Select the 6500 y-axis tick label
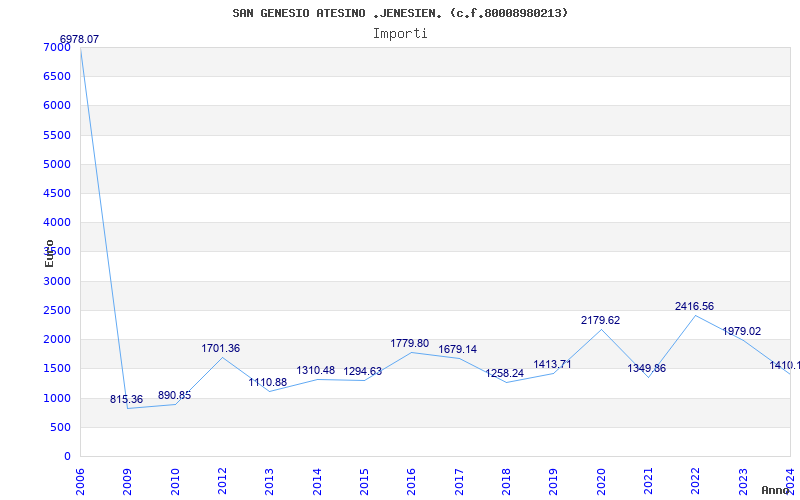 [x=57, y=77]
